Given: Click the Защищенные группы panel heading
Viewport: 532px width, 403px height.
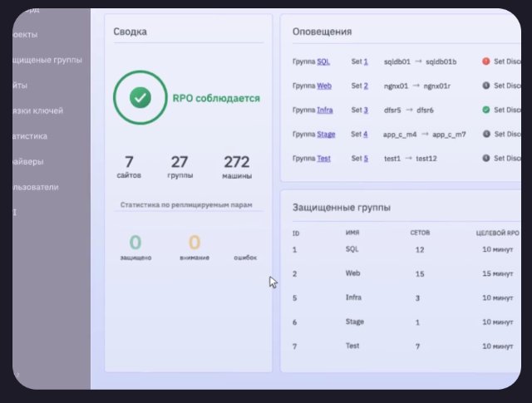Looking at the screenshot, I should click(342, 207).
